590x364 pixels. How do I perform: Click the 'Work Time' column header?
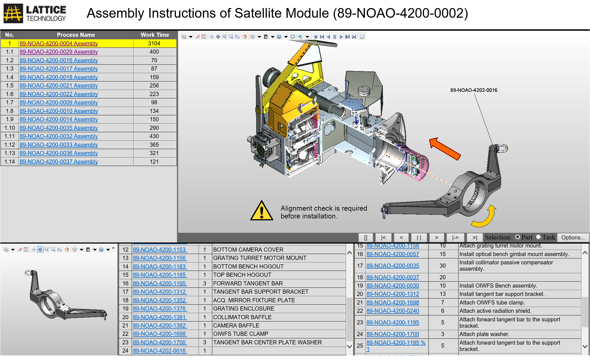click(x=155, y=35)
